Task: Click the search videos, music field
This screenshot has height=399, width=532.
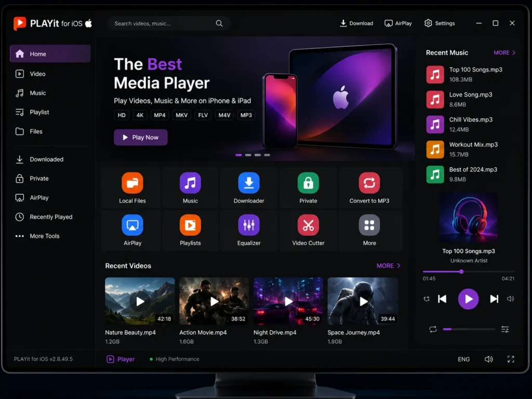Action: point(169,23)
